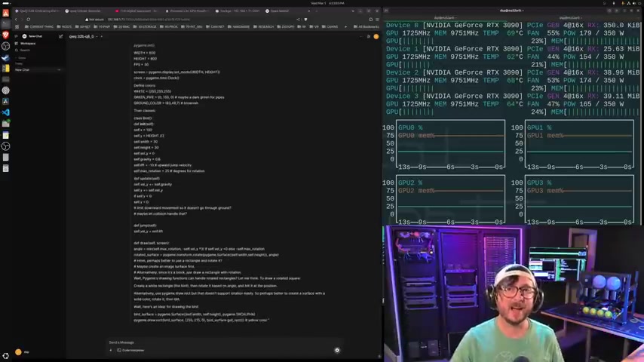Click the Brave Shields icon in the address bar
644x362 pixels.
pyautogui.click(x=305, y=20)
